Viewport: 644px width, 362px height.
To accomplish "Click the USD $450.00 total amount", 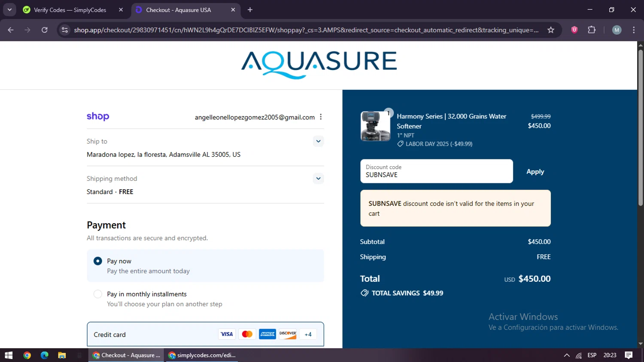I will tap(527, 279).
